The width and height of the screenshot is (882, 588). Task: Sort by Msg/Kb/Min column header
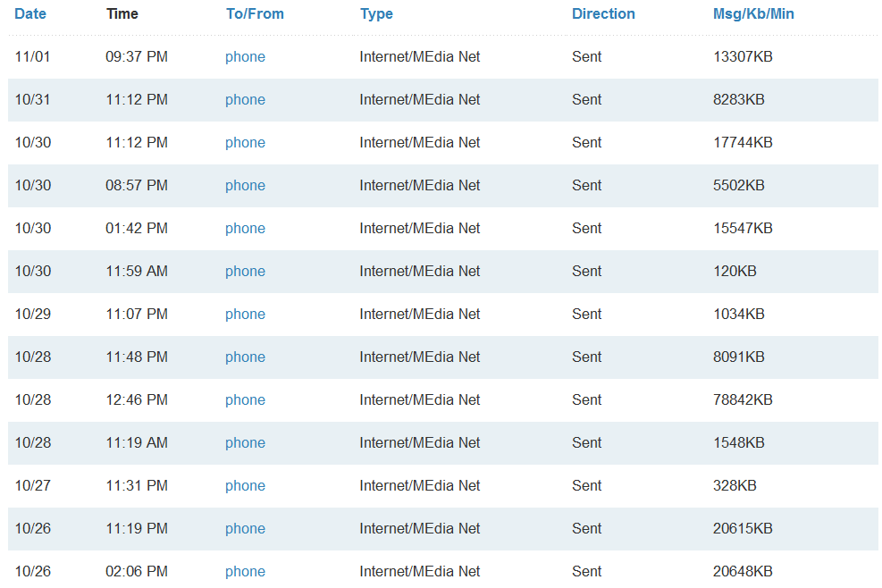tap(753, 14)
